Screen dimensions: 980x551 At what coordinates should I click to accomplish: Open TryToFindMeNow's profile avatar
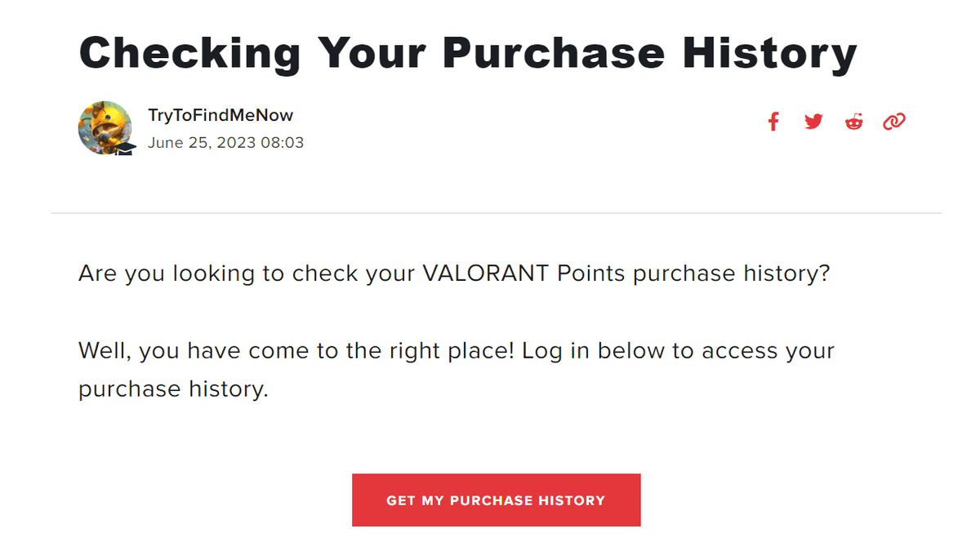pos(103,127)
